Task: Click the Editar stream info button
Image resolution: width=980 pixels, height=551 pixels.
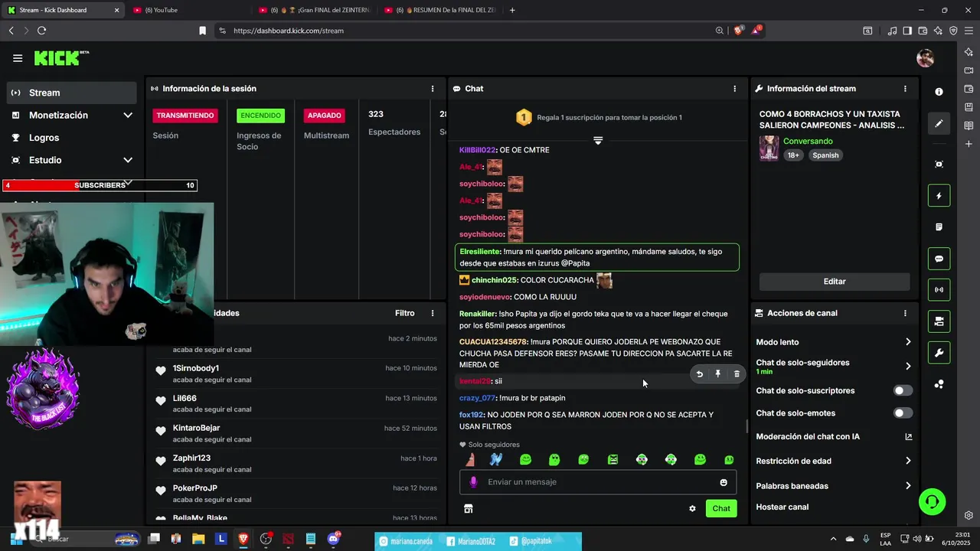Action: (835, 282)
